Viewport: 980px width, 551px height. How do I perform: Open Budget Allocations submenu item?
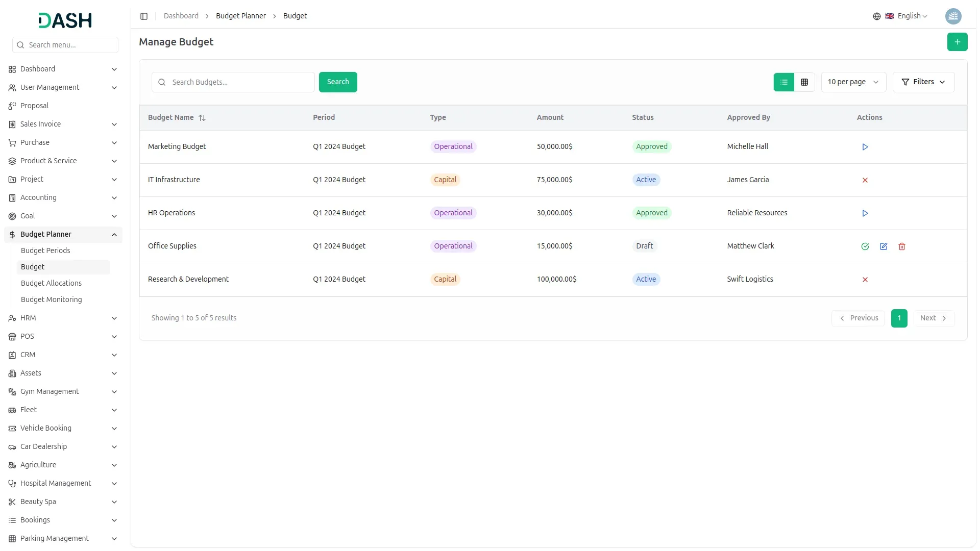click(51, 283)
